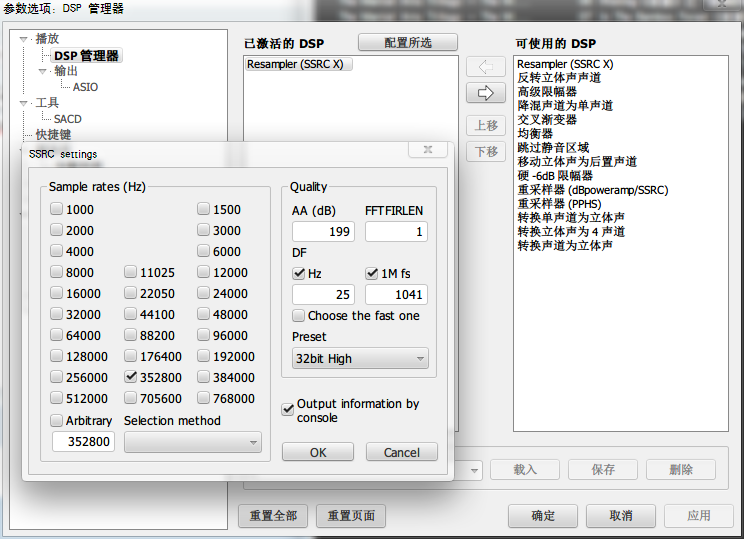Enable Choose the fast one option
The height and width of the screenshot is (539, 744).
pyautogui.click(x=300, y=315)
